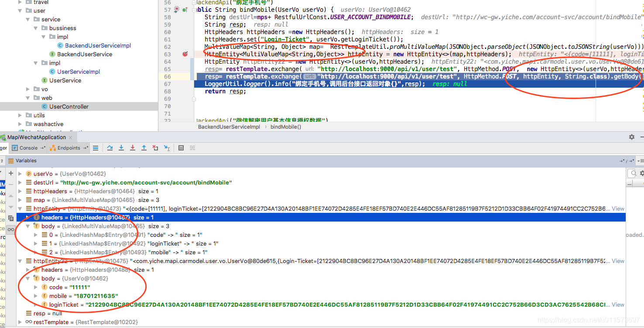Click Remove Watch minus icon

click(x=11, y=184)
